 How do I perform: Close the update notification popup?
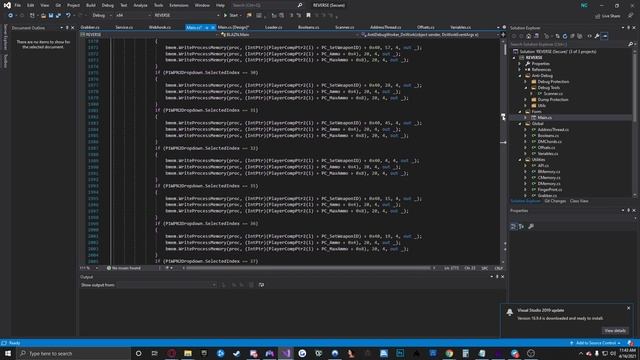pyautogui.click(x=629, y=308)
